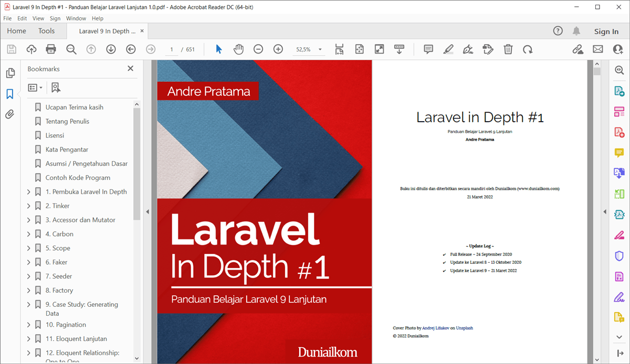Expand the '7. Seeder' bookmark
The image size is (630, 364).
(x=29, y=276)
